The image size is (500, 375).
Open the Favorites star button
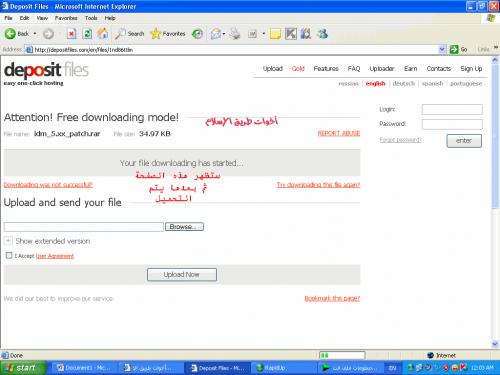tap(168, 34)
